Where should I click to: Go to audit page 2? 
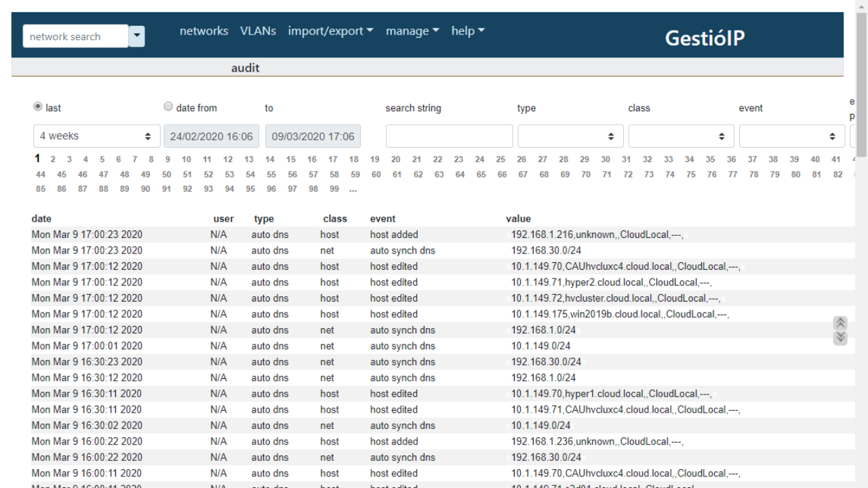tap(54, 159)
